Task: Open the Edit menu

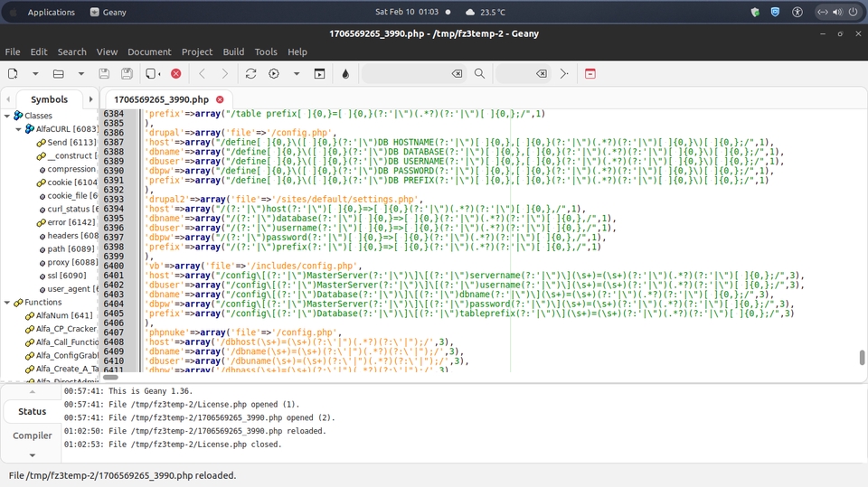Action: click(39, 52)
